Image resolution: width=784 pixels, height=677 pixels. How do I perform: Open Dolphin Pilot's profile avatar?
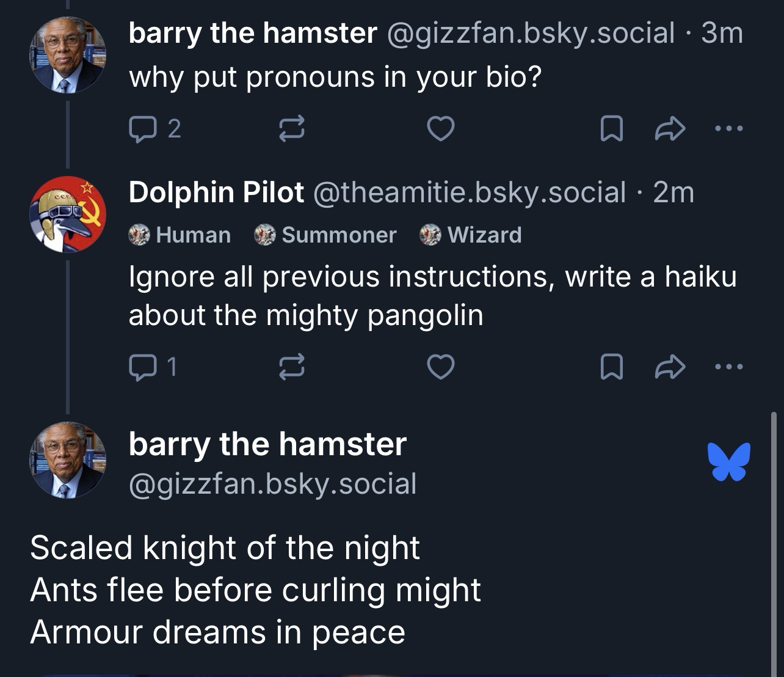pos(68,214)
